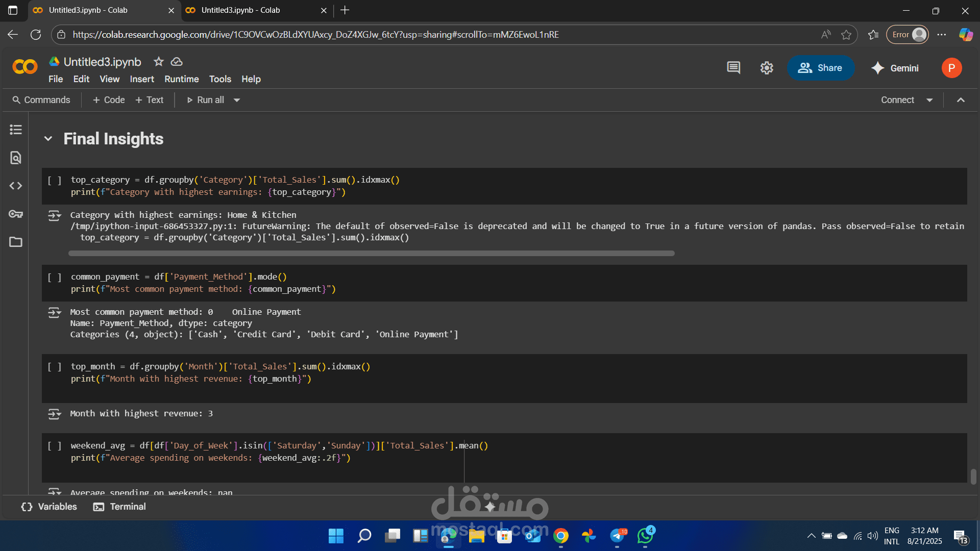
Task: Open Terminal panel
Action: pyautogui.click(x=120, y=507)
